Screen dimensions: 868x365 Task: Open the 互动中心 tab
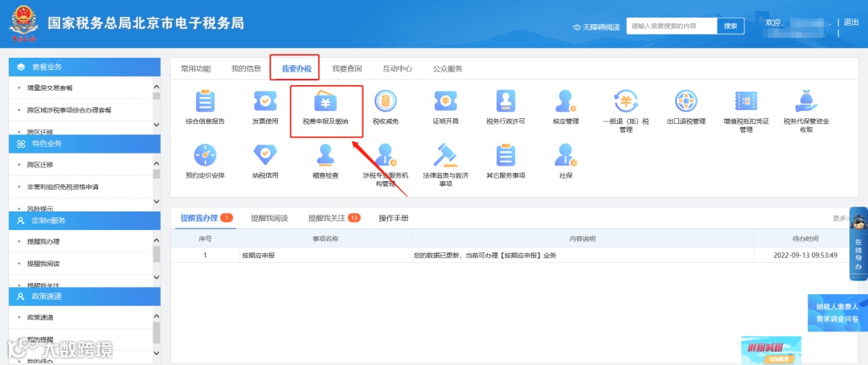398,68
